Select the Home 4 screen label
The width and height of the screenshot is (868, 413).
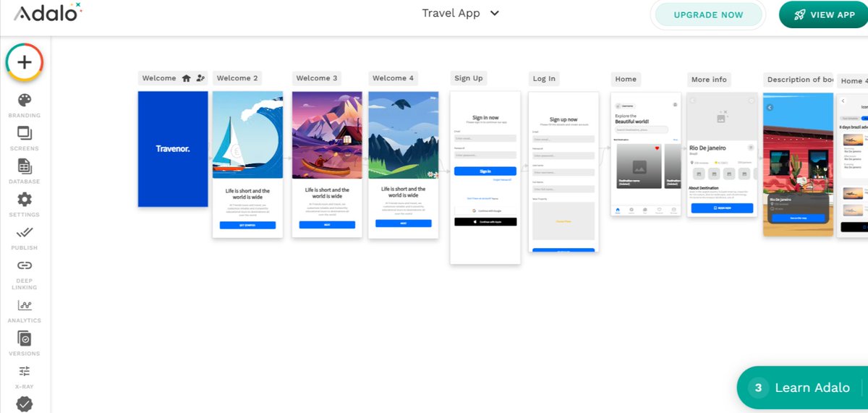click(854, 81)
